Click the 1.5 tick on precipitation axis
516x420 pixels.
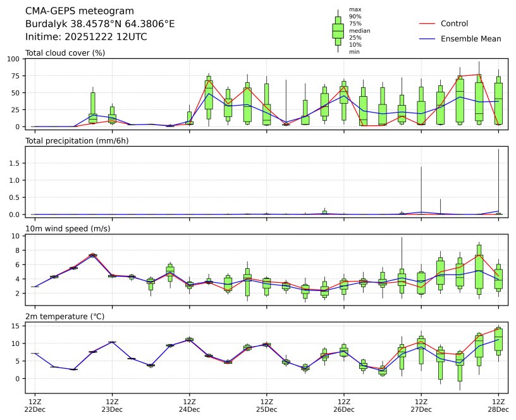tap(16, 163)
